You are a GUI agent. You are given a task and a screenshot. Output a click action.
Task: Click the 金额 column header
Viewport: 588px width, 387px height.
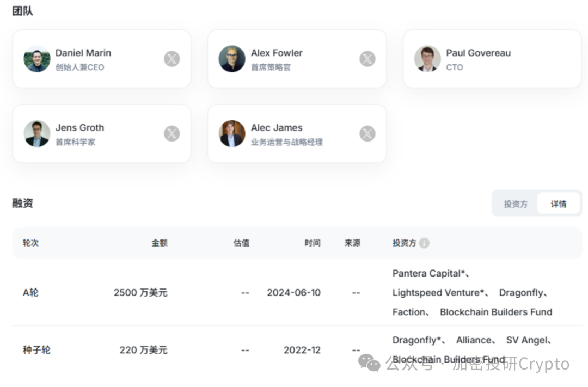(x=160, y=243)
